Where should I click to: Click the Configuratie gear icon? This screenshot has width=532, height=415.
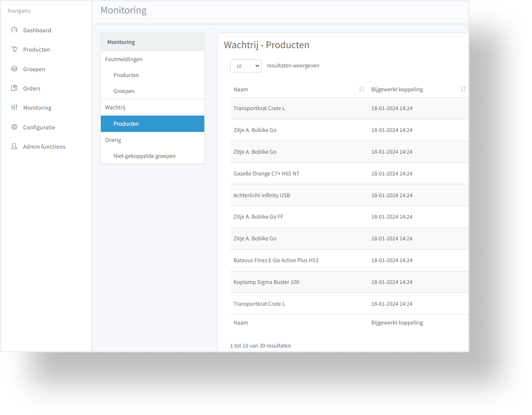coord(14,127)
